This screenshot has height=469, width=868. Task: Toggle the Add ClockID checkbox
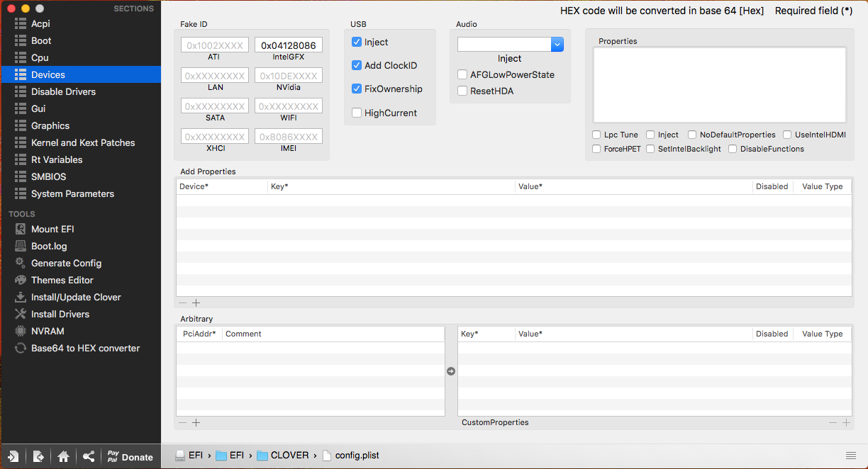point(357,65)
